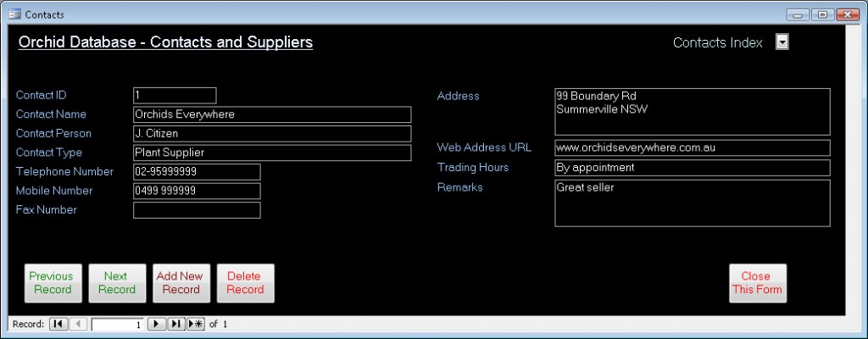Click the Delete Record button
The height and width of the screenshot is (339, 868).
point(246,283)
